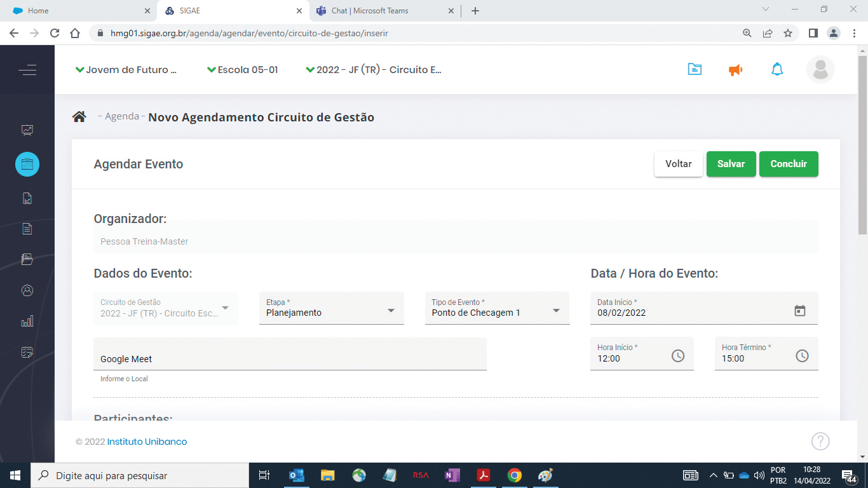The image size is (868, 488).
Task: Click the browser zoom magnifier icon
Action: tap(747, 33)
